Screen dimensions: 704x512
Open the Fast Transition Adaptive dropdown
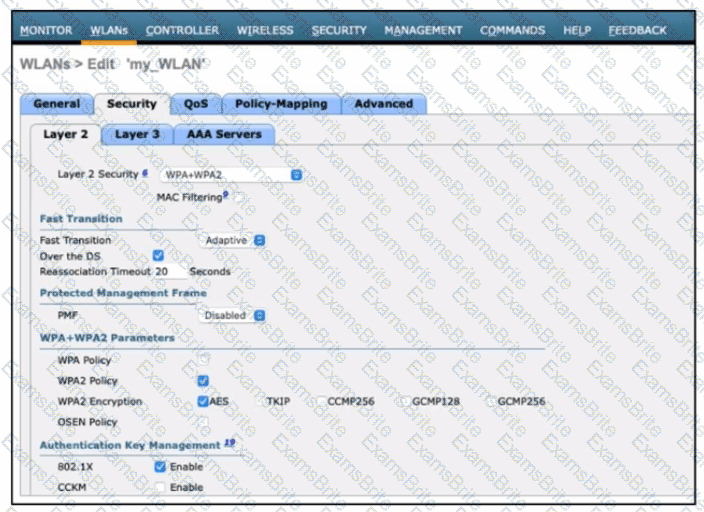234,240
